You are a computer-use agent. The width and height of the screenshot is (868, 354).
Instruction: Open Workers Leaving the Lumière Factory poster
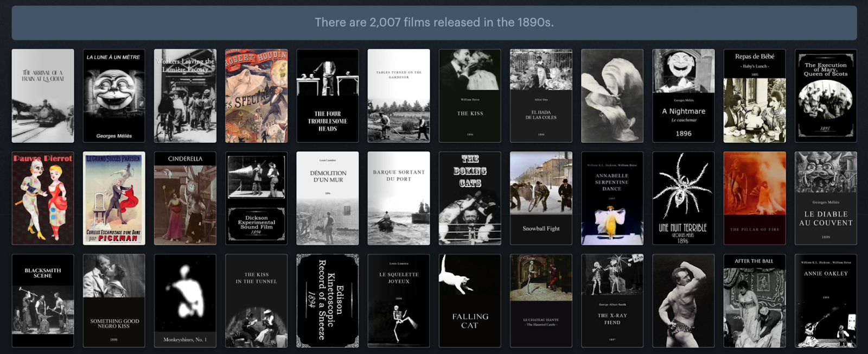tap(185, 96)
